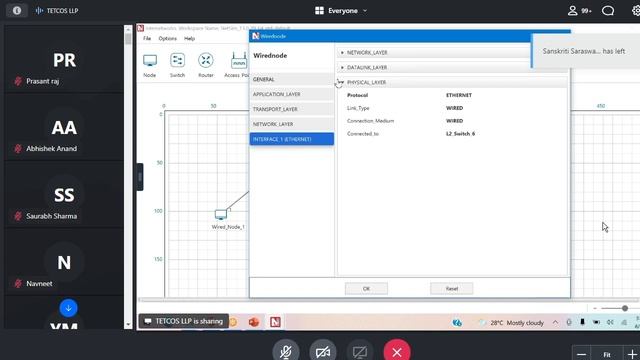640x360 pixels.
Task: Click the Abhishek Anand participant tile
Action: point(64,127)
